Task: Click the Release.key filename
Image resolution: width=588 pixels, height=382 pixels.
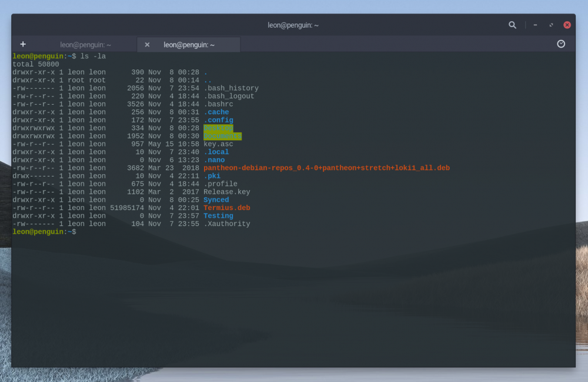Action: click(x=226, y=192)
